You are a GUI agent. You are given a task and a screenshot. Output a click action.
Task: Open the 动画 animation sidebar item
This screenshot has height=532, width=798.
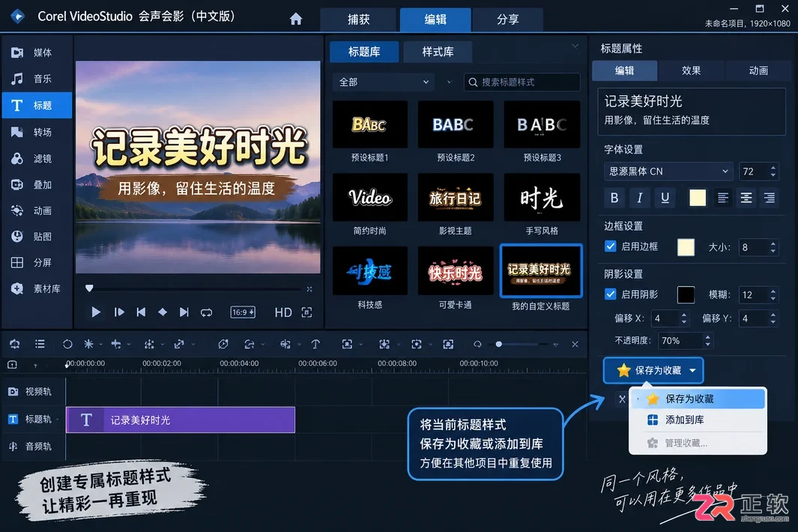pyautogui.click(x=37, y=211)
